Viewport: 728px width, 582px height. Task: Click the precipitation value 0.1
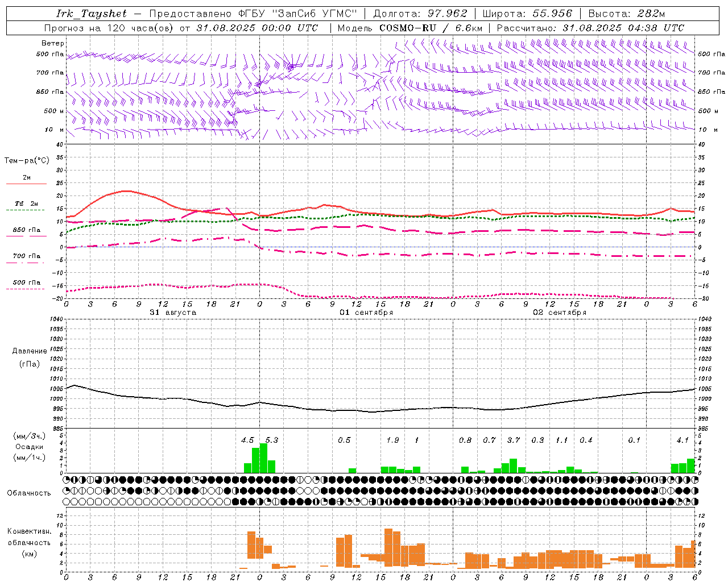(x=634, y=440)
